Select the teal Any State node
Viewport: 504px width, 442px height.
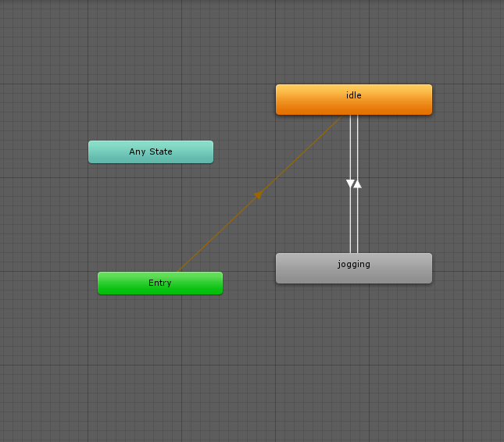click(x=150, y=151)
